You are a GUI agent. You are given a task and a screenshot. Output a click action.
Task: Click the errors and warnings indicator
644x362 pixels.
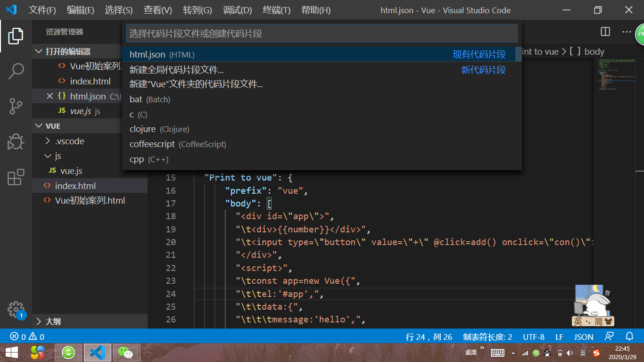point(19,337)
